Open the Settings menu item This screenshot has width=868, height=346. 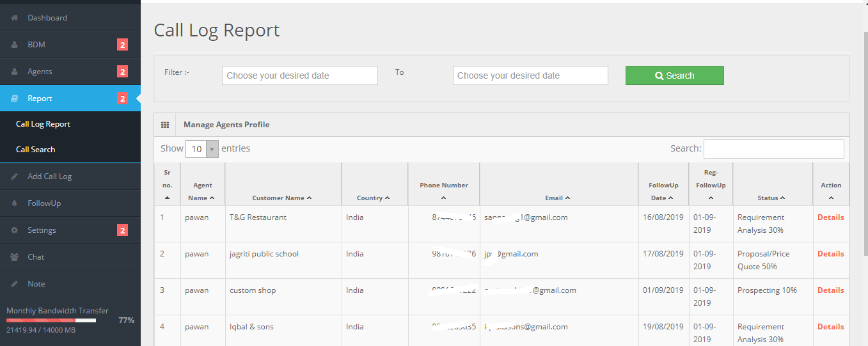pos(70,230)
